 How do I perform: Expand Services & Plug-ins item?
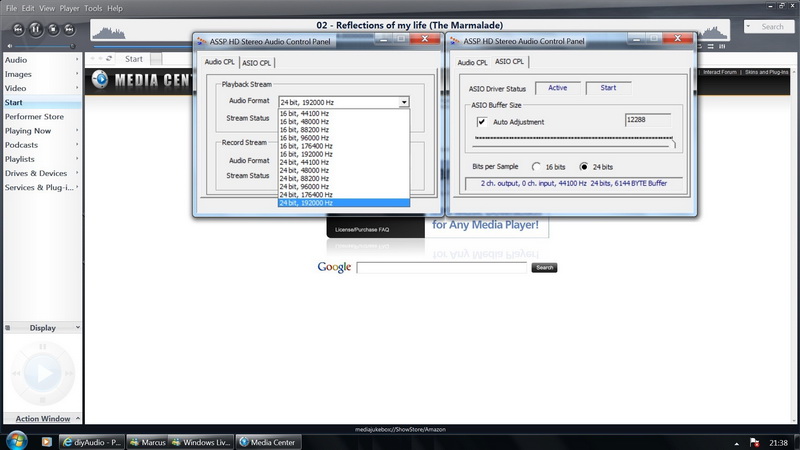(77, 187)
